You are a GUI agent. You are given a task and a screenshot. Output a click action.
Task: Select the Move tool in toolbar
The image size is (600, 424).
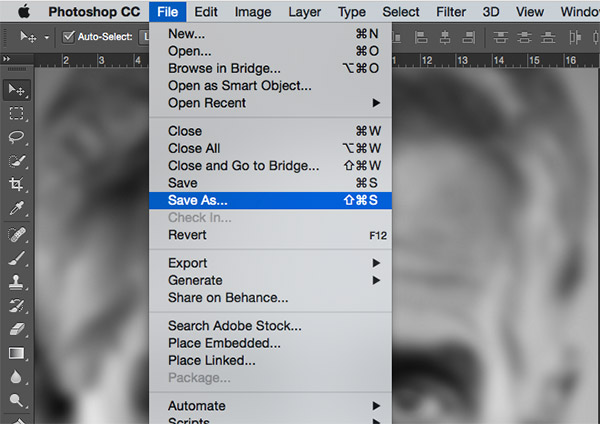[17, 90]
